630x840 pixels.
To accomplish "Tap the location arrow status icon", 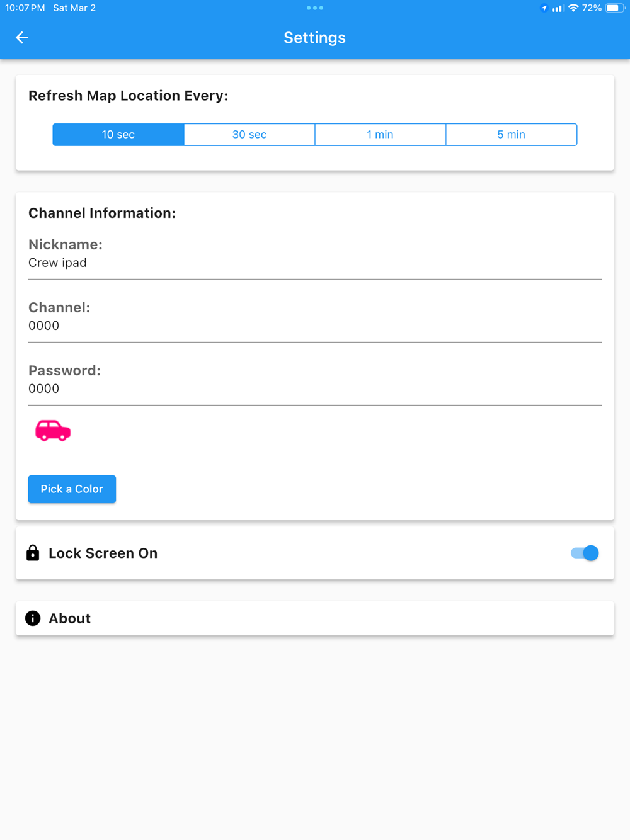I will (x=544, y=8).
